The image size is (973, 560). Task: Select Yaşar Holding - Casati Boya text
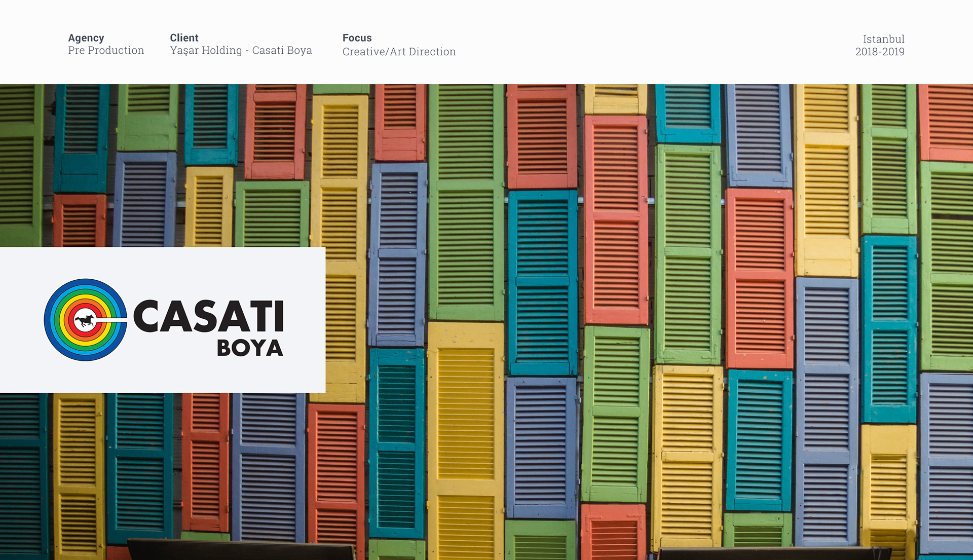click(x=241, y=51)
